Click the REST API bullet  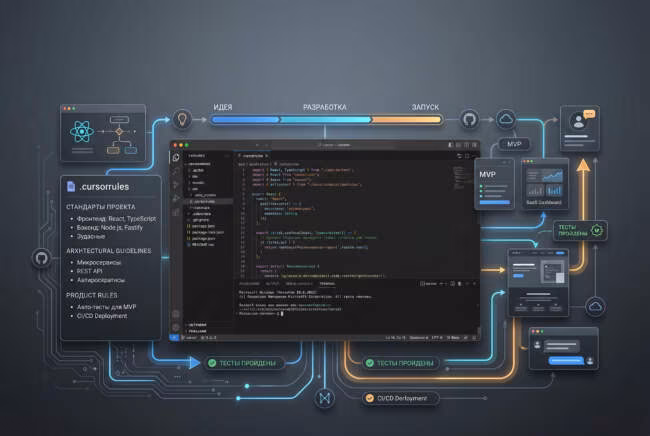point(89,271)
